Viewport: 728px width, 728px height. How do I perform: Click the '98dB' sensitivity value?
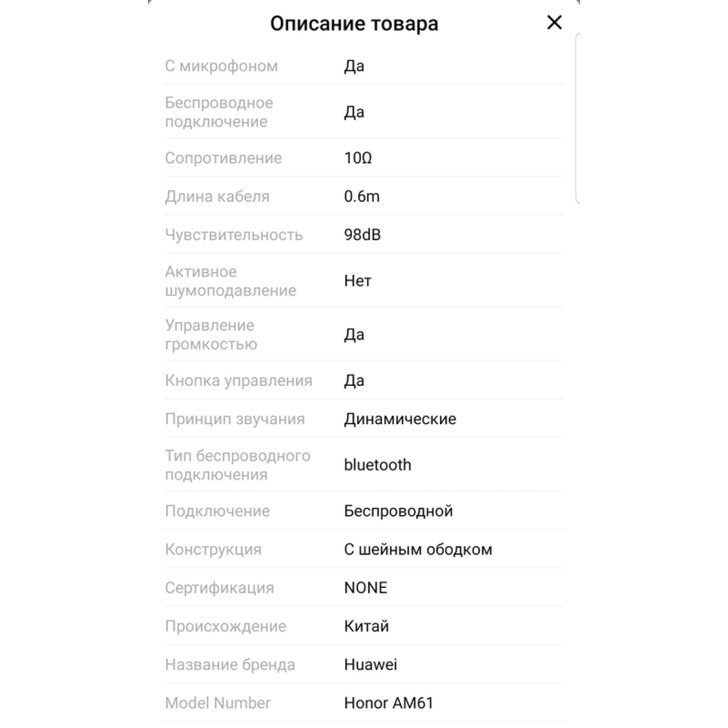(362, 235)
